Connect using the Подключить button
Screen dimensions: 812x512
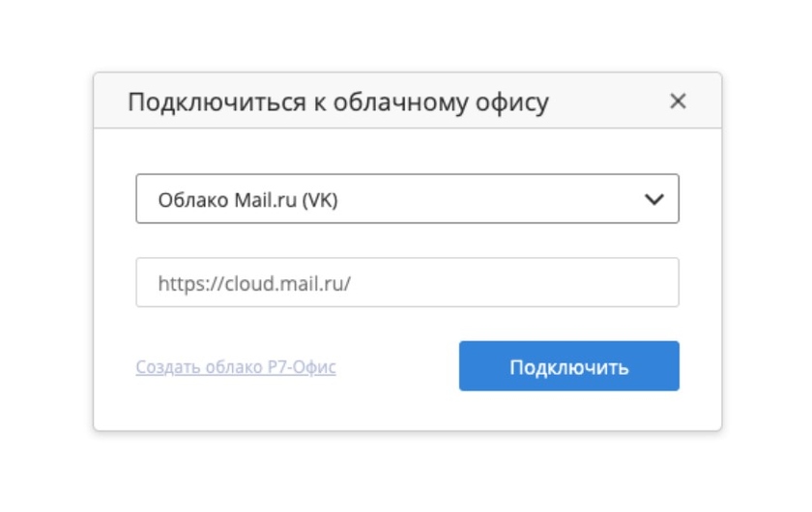568,366
